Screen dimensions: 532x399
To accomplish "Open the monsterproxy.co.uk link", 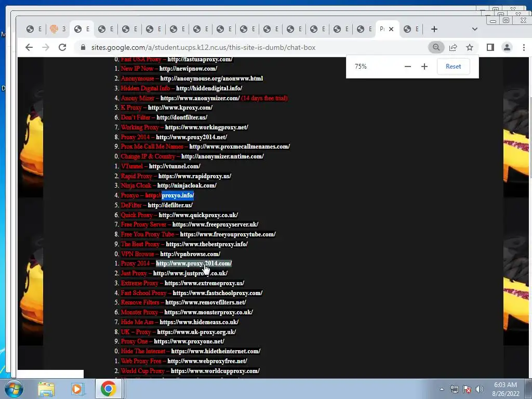I will [x=209, y=312].
